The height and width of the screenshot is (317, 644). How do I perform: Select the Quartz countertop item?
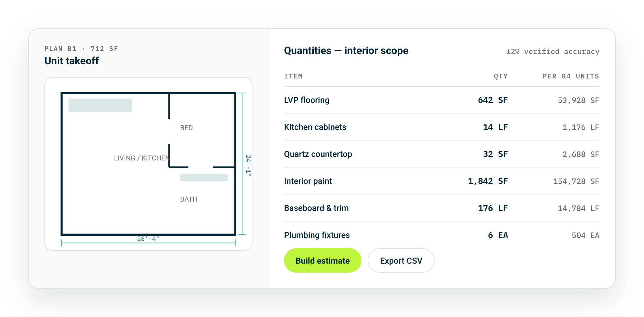(x=318, y=154)
